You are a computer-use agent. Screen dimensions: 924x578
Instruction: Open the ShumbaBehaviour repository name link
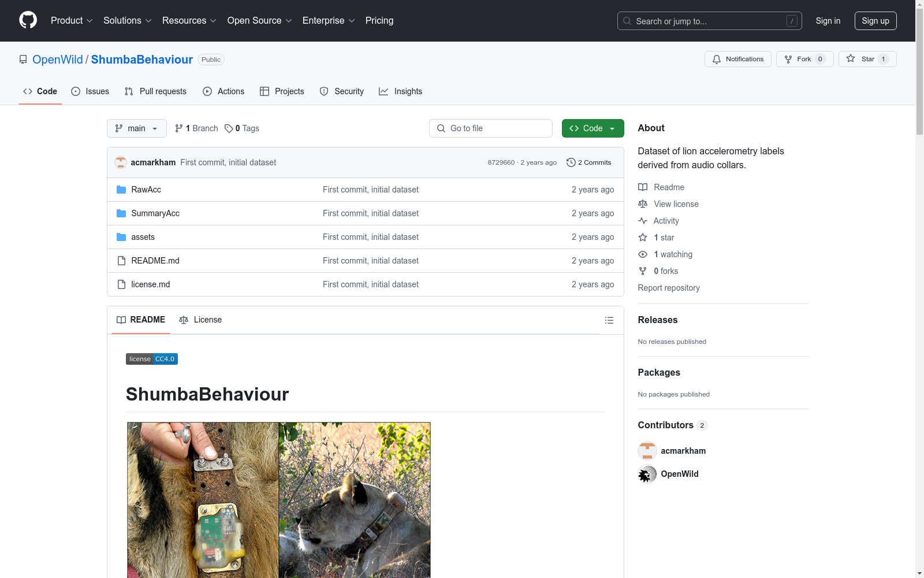[x=142, y=60]
